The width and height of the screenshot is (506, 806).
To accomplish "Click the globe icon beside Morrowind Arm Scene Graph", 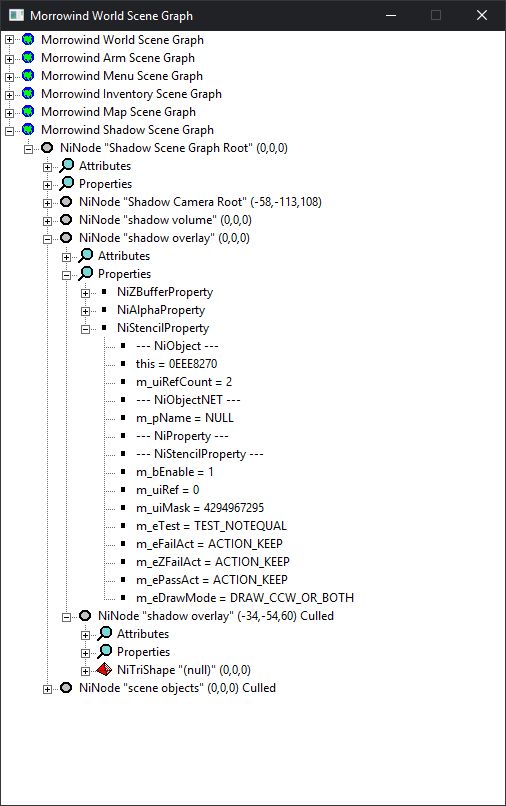I will 28,58.
